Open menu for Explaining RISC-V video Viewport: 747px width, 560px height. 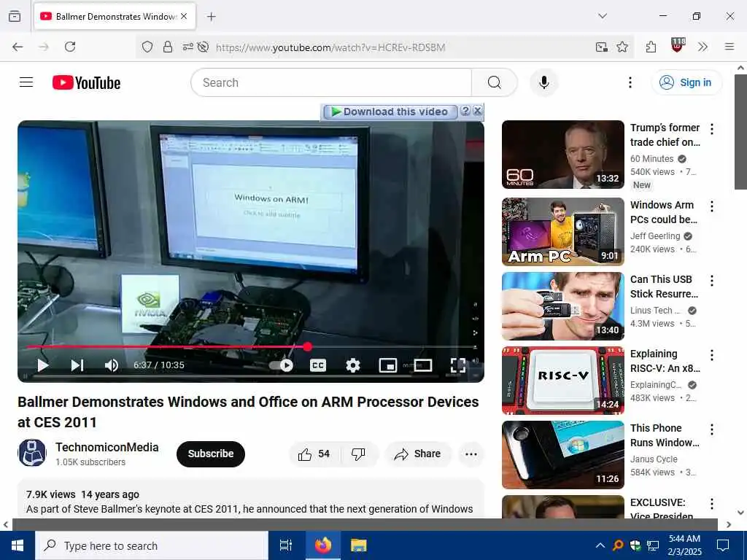click(712, 355)
